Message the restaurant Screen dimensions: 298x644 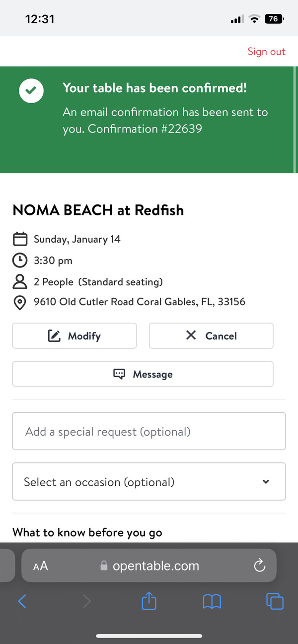(x=143, y=374)
